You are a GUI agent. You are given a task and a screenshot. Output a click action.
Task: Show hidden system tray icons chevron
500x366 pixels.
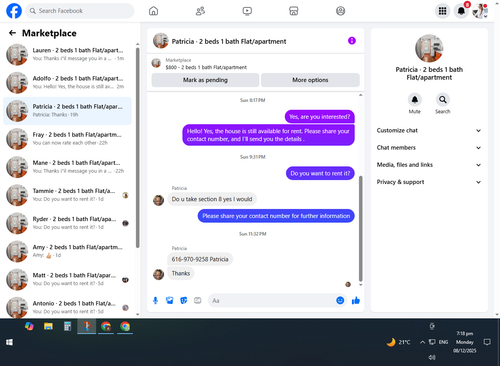coord(422,342)
